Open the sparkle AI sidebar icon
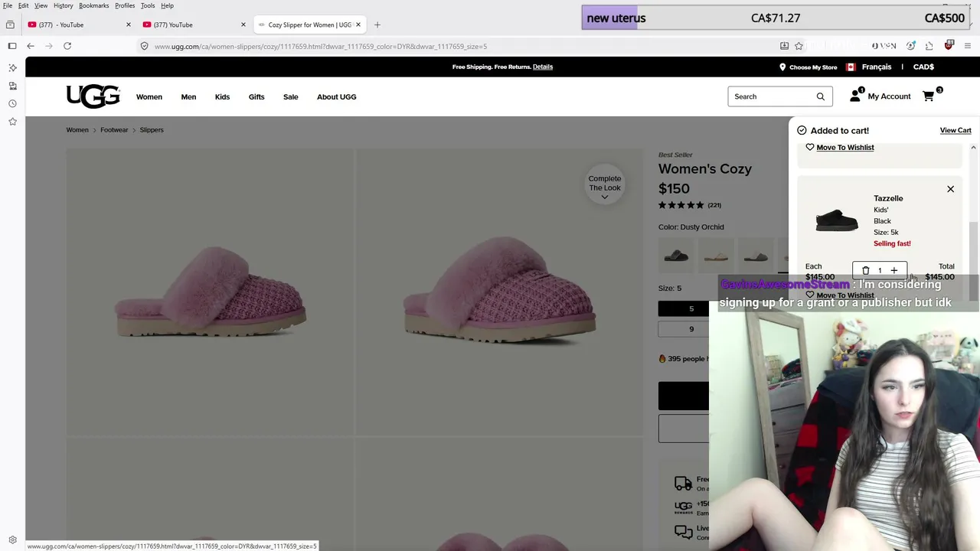 coord(12,67)
